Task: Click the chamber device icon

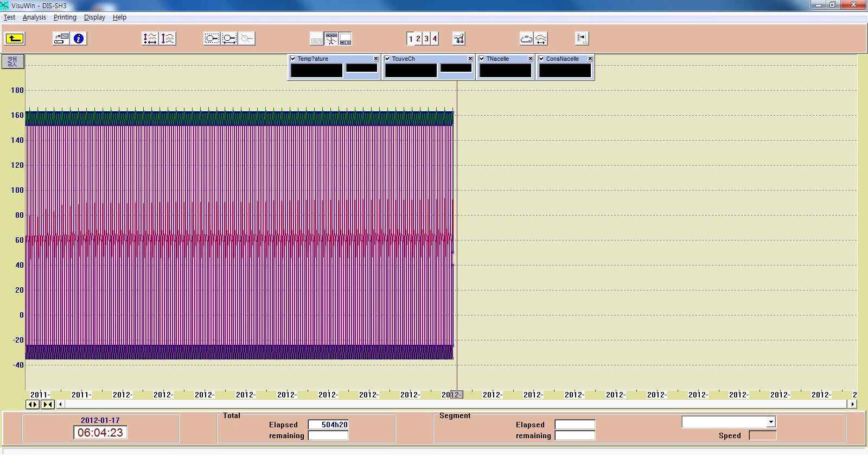Action: (x=526, y=39)
